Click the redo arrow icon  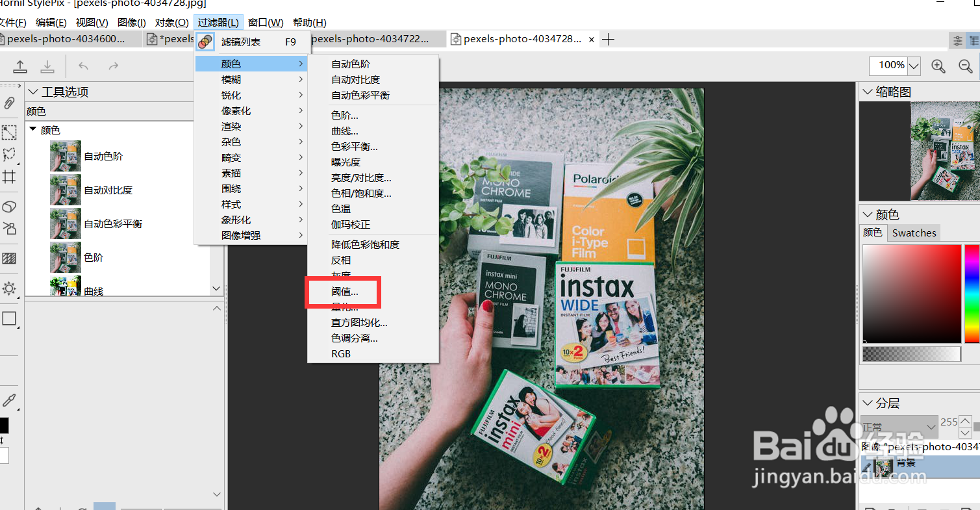tap(113, 66)
